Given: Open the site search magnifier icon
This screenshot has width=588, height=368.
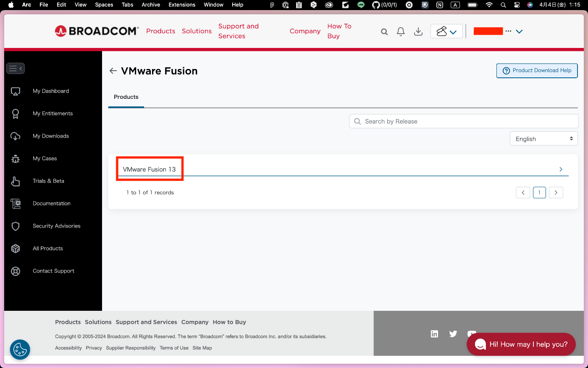Looking at the screenshot, I should click(384, 32).
